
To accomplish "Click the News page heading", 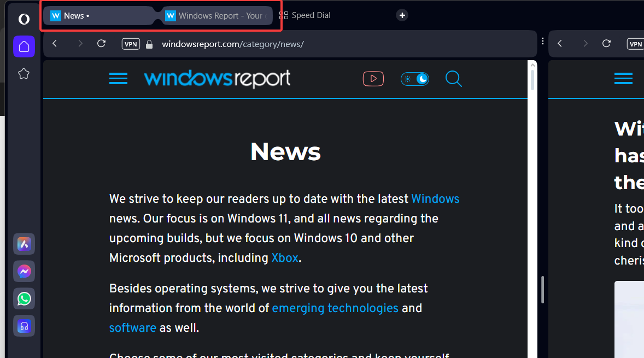I will click(285, 151).
